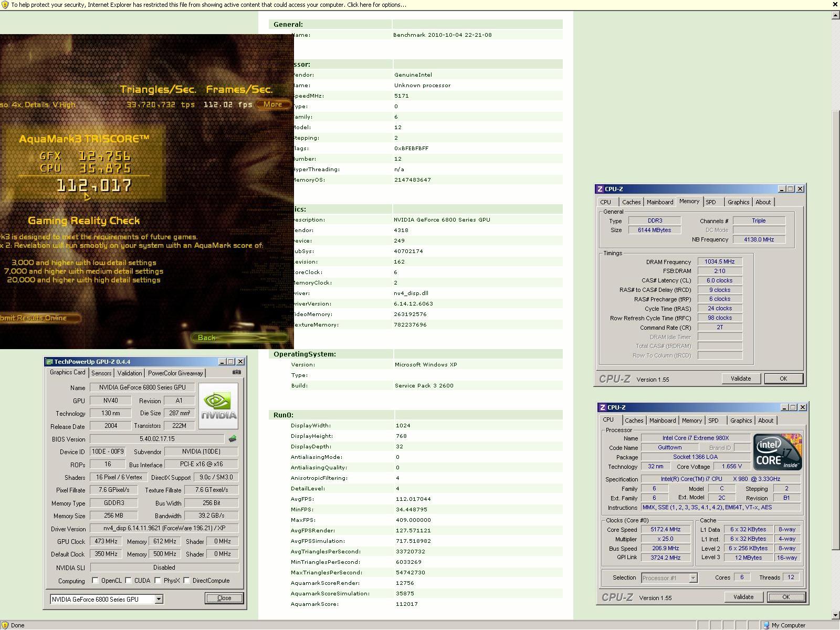This screenshot has height=630, width=840.
Task: Click the status bar shield icon near Done
Action: [x=5, y=625]
